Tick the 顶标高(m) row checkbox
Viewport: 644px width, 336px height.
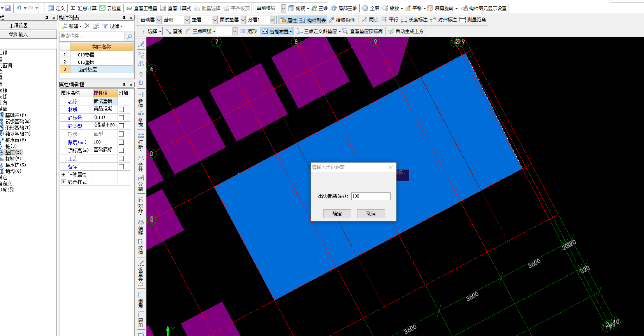[121, 150]
